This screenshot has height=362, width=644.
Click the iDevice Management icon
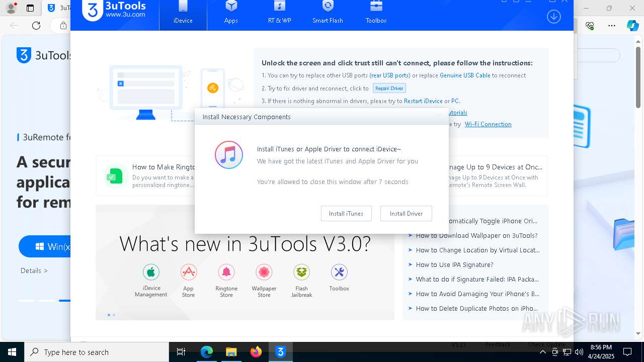pos(151,273)
